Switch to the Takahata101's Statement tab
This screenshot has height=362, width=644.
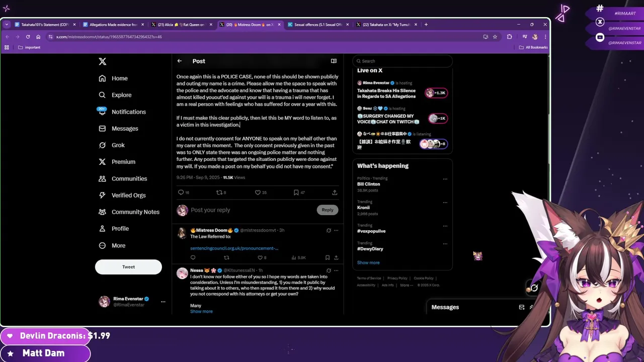click(x=45, y=25)
